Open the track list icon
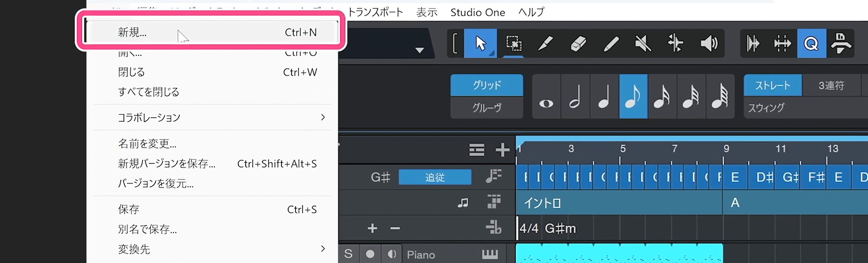Viewport: 868px width, 263px height. click(x=477, y=149)
